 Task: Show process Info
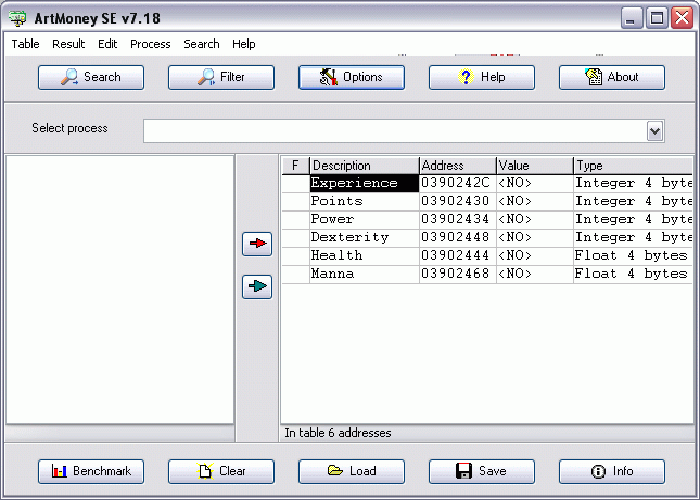coord(611,471)
